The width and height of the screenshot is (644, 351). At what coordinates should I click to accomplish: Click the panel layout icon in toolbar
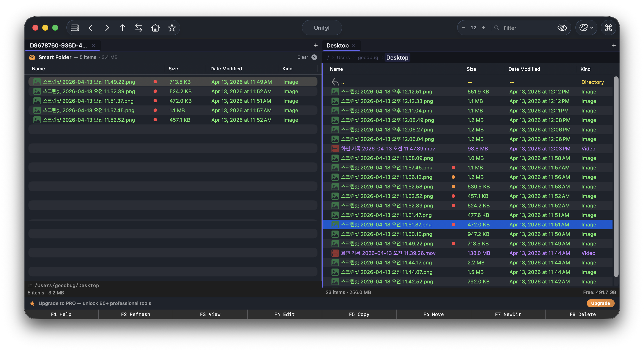pyautogui.click(x=75, y=28)
